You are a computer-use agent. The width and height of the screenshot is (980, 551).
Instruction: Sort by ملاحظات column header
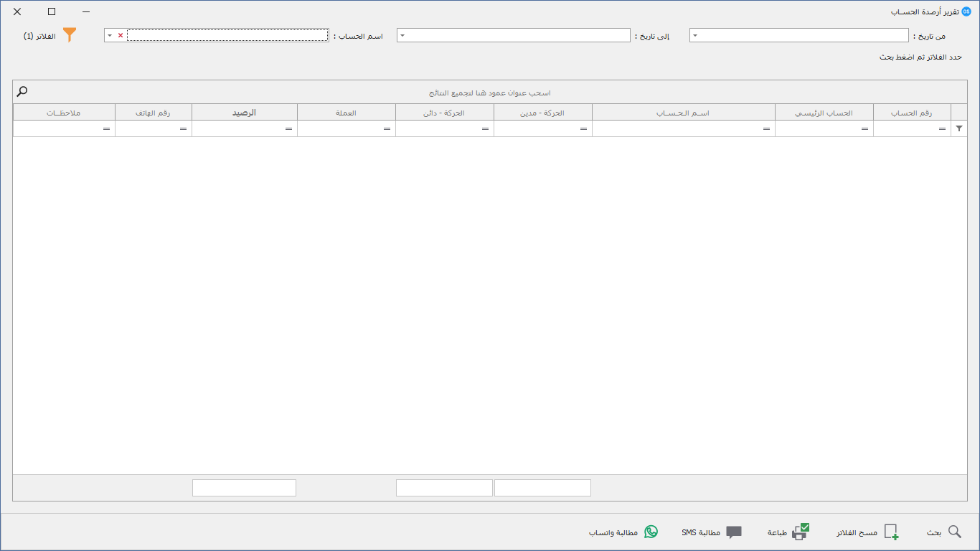[64, 113]
